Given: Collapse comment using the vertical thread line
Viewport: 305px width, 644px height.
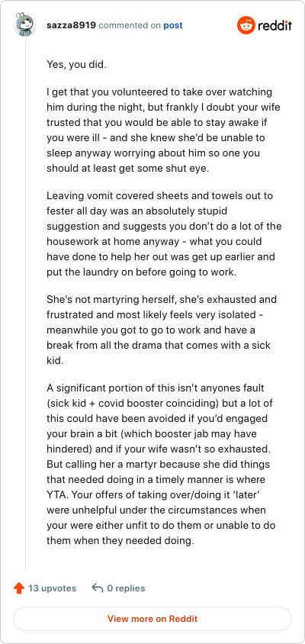Looking at the screenshot, I should click(x=25, y=304).
